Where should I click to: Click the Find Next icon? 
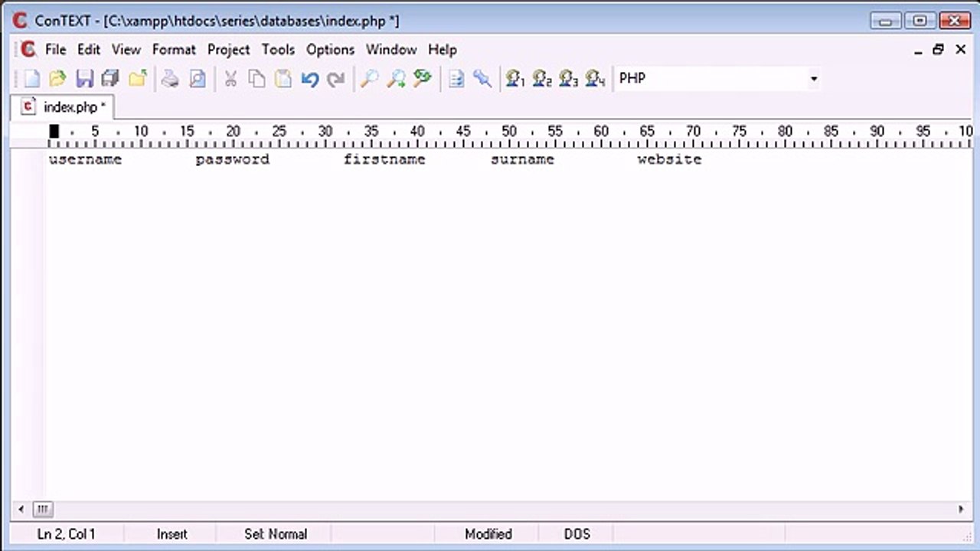pos(396,78)
